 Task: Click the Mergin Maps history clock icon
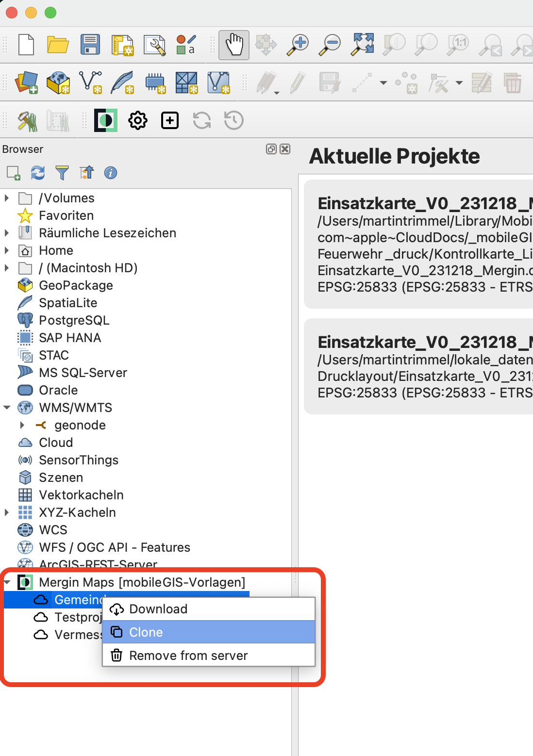click(x=234, y=120)
